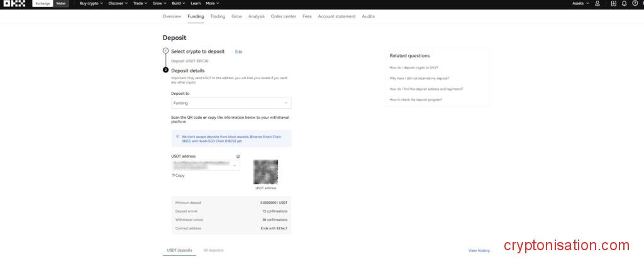
Task: Open the help question mark icon
Action: coord(633,3)
